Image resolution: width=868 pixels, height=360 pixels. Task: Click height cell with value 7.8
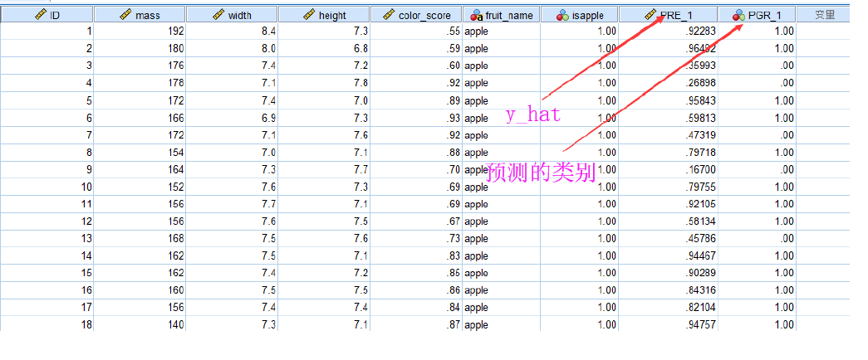[325, 83]
